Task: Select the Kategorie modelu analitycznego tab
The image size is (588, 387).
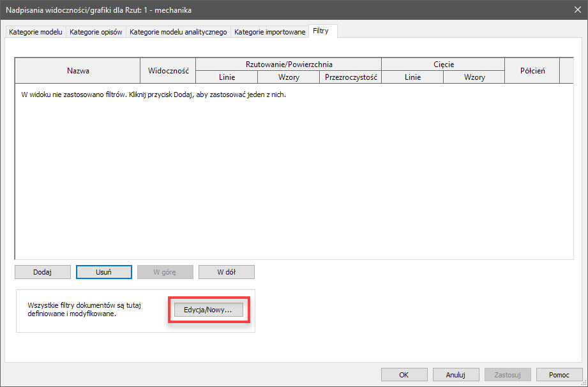Action: pyautogui.click(x=178, y=32)
